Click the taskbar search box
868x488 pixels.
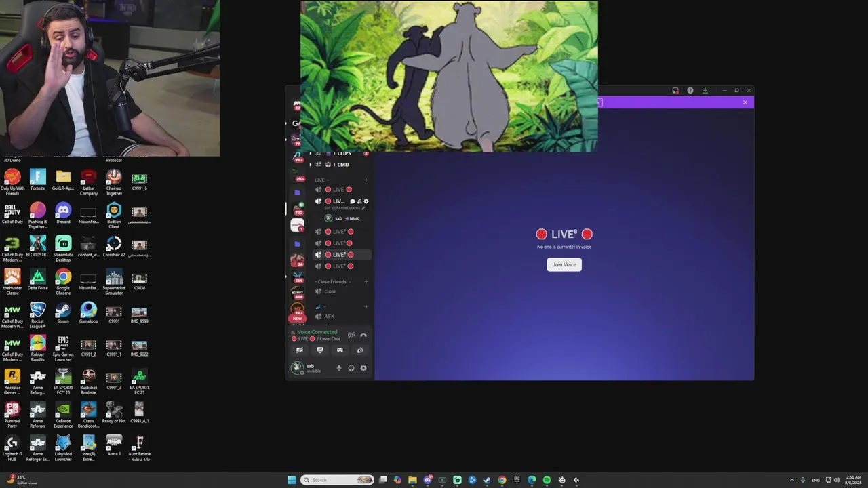(338, 480)
